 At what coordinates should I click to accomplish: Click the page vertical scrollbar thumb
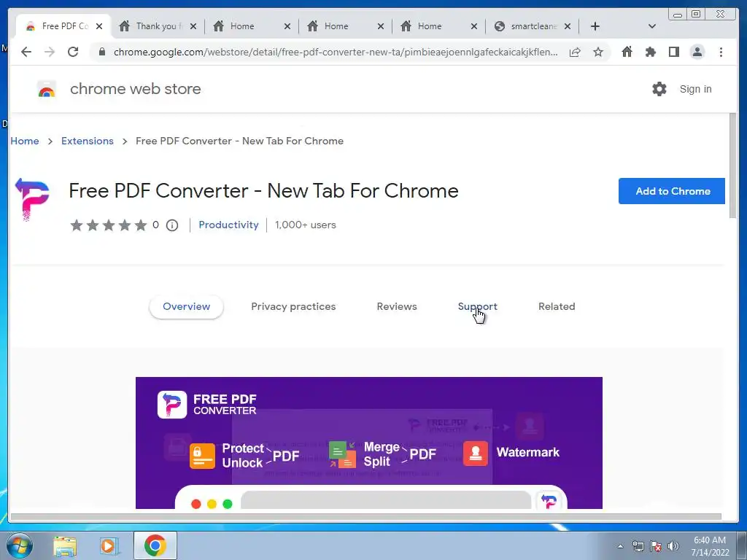[732, 166]
